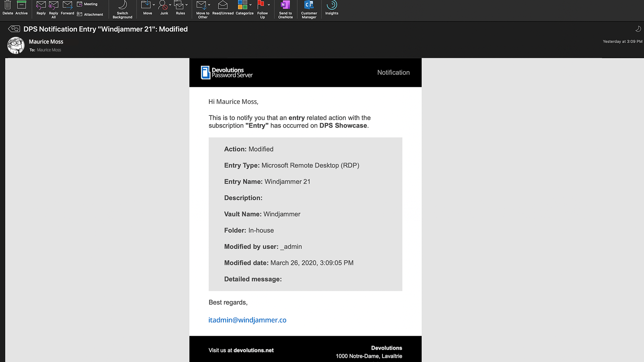This screenshot has height=362, width=644.
Task: Click the Junk email toggle
Action: [x=164, y=8]
